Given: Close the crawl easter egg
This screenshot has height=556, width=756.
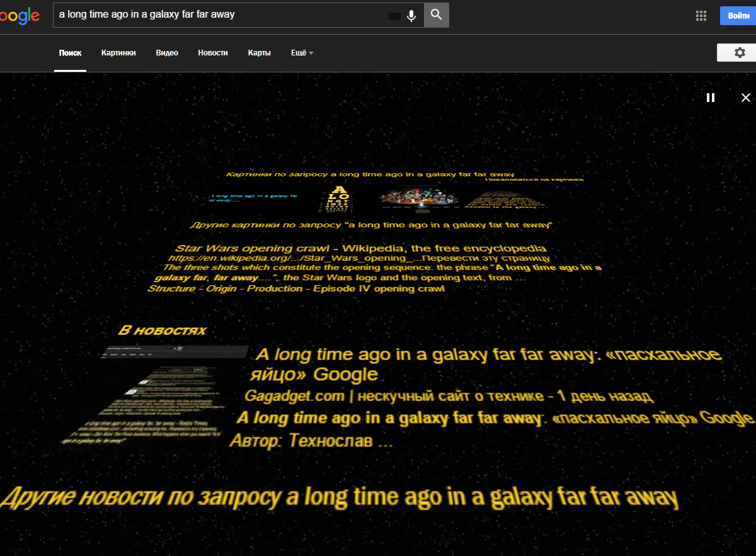Looking at the screenshot, I should [746, 98].
